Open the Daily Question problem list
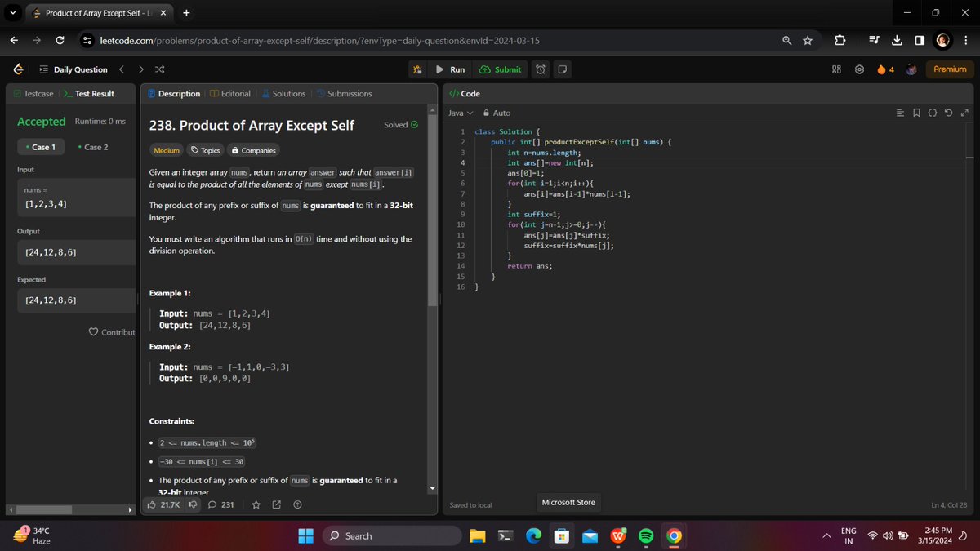The height and width of the screenshot is (551, 980). click(x=73, y=69)
